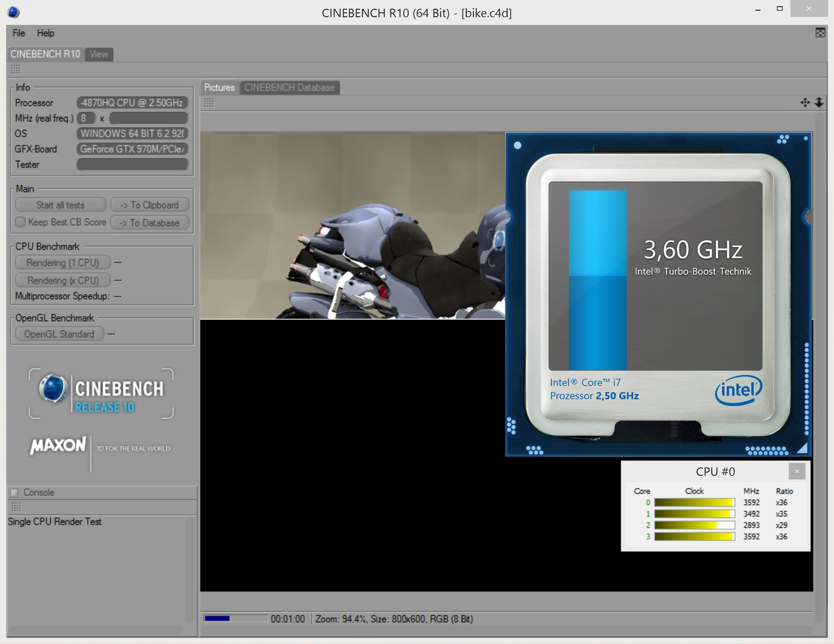Click the Prozessor 2,50 GHz label
The height and width of the screenshot is (644, 834).
pos(594,396)
